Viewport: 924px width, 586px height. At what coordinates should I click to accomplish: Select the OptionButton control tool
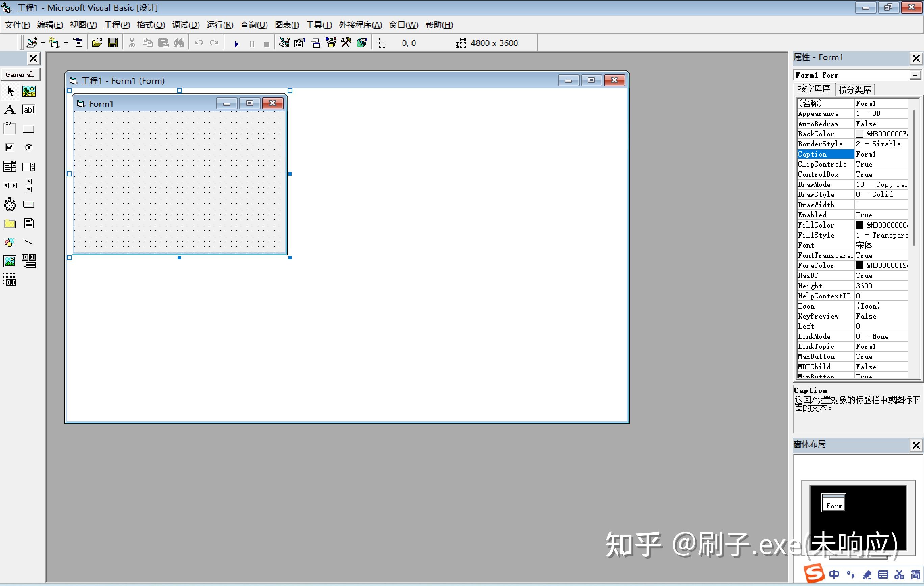[x=28, y=147]
